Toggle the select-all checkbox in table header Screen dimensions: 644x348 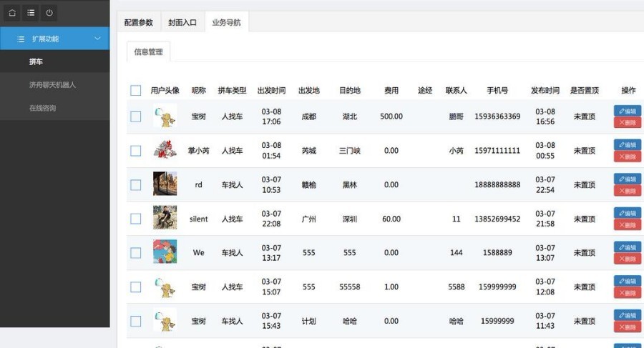(135, 90)
